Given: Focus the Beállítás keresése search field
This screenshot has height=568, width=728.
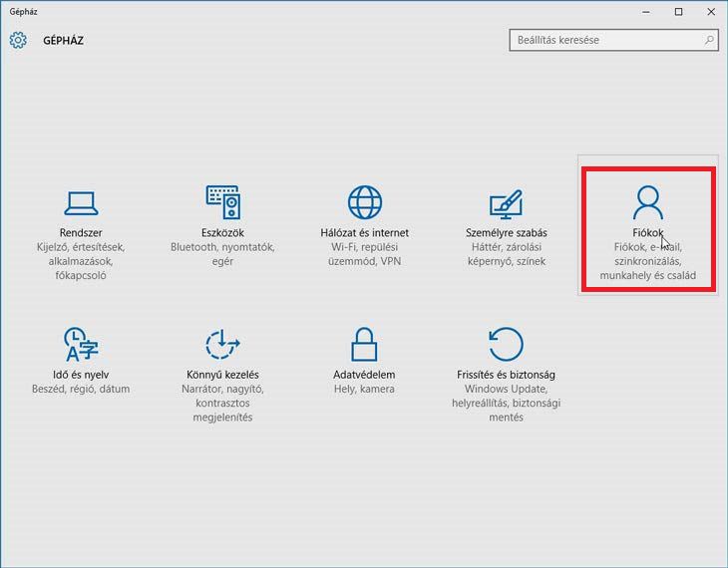Looking at the screenshot, I should click(x=606, y=41).
